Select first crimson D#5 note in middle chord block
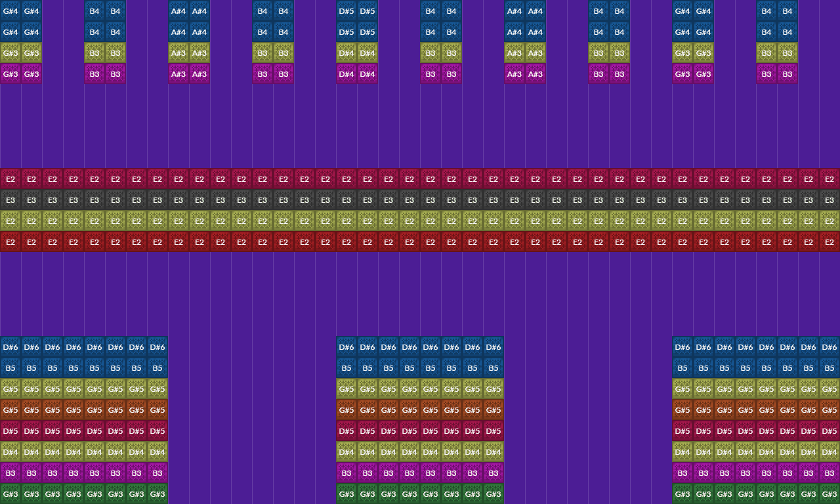Screen dimensions: 840x504 (x=346, y=431)
